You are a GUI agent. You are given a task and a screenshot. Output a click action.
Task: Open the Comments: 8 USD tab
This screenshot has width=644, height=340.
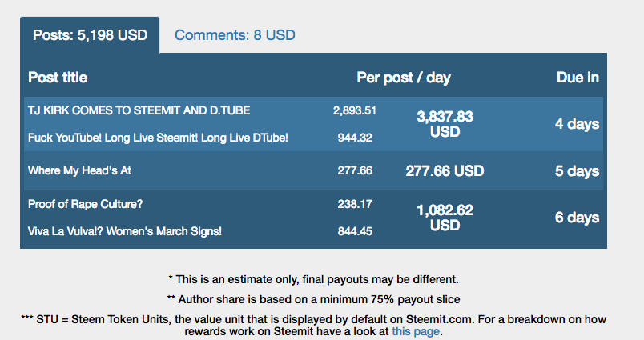tap(235, 35)
